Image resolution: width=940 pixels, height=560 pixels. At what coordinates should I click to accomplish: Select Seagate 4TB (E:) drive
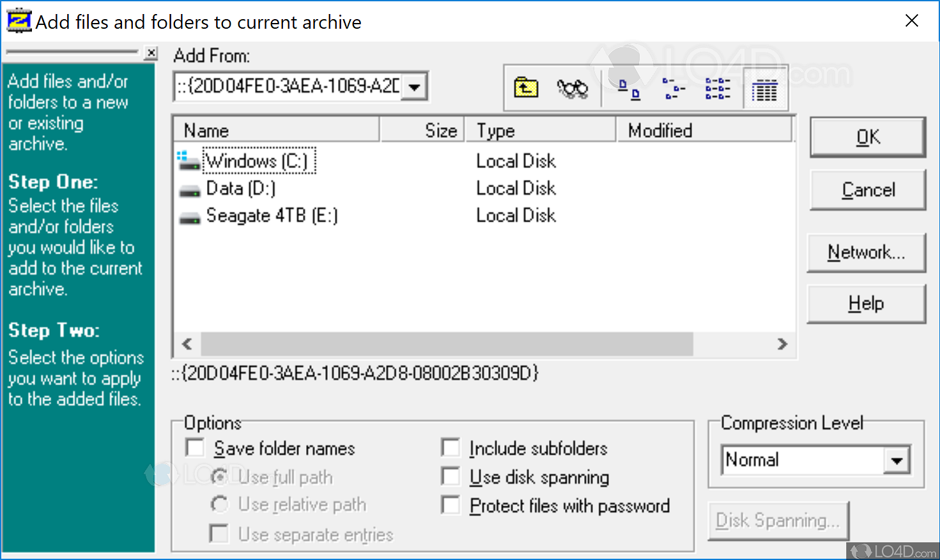(x=272, y=216)
